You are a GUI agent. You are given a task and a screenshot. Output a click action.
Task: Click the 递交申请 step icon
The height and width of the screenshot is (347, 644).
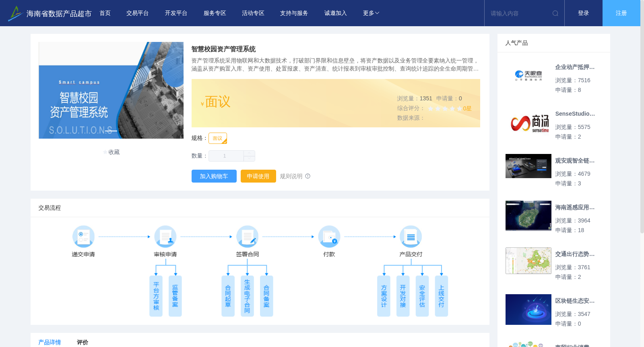pyautogui.click(x=83, y=237)
